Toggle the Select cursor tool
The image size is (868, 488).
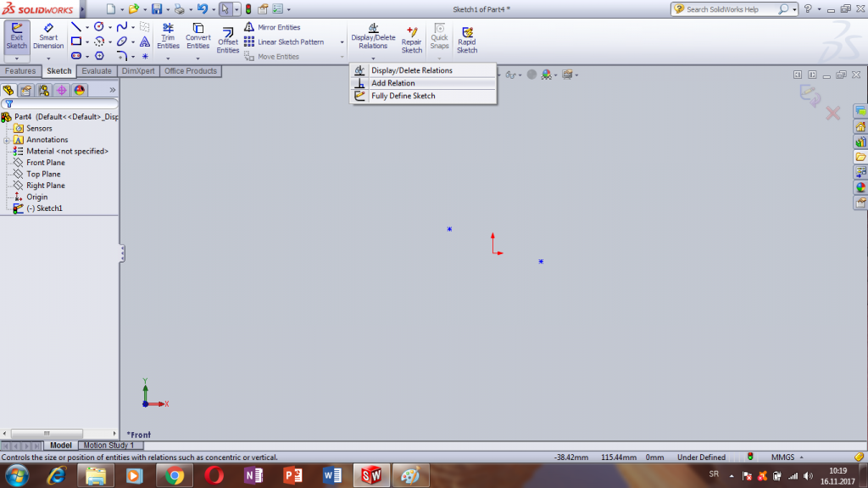click(x=225, y=8)
